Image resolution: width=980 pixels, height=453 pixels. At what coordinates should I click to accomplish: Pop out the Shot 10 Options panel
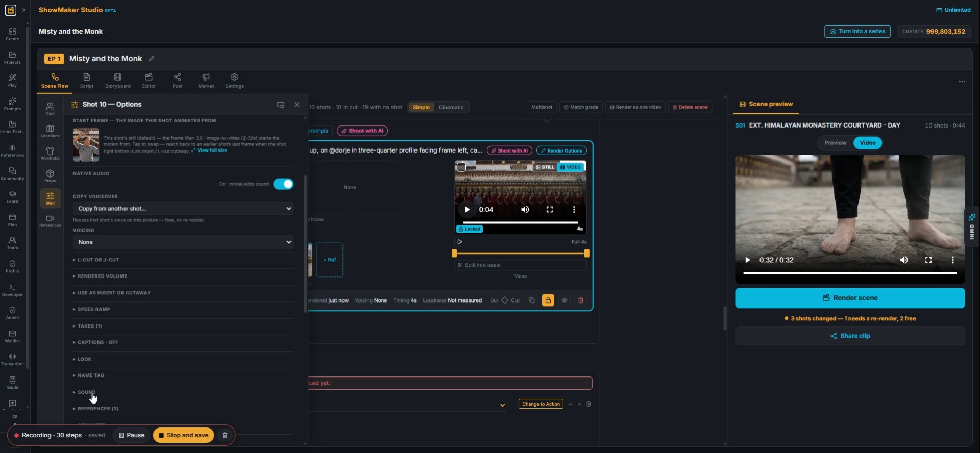click(x=280, y=105)
